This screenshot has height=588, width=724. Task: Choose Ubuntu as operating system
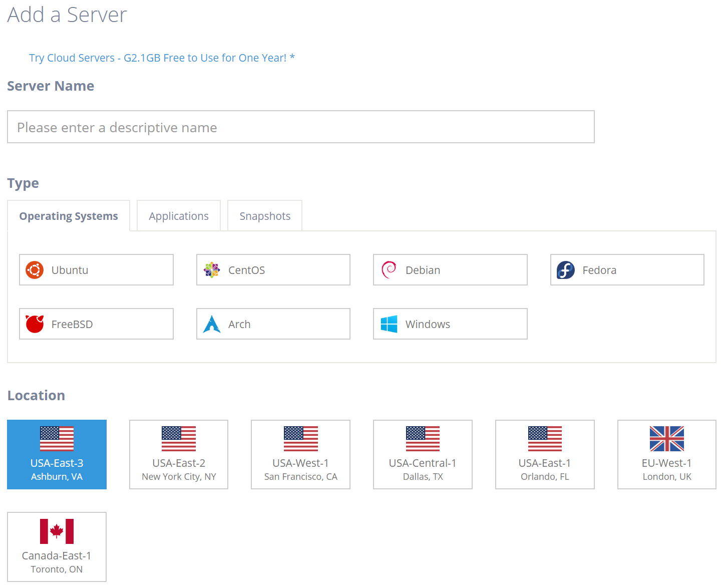[97, 270]
